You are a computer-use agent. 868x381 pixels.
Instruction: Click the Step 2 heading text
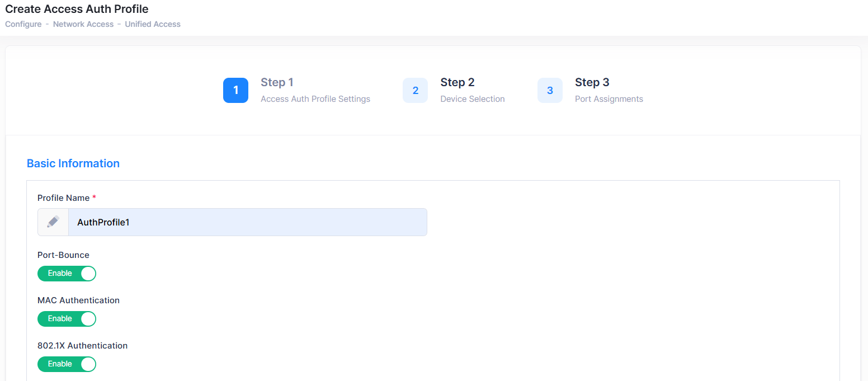click(457, 82)
